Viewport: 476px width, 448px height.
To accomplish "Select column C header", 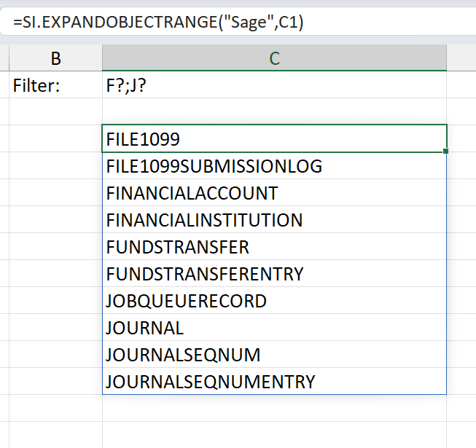I will [274, 58].
